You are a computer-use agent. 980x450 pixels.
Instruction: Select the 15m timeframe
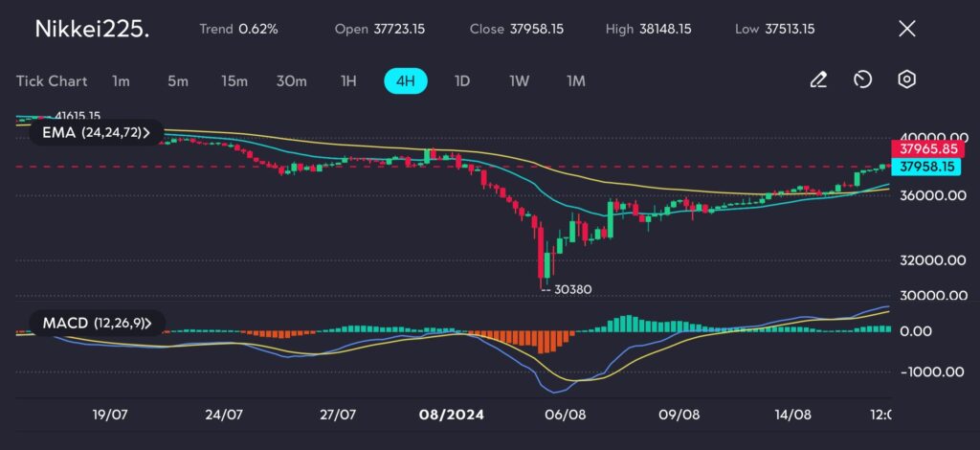[234, 81]
